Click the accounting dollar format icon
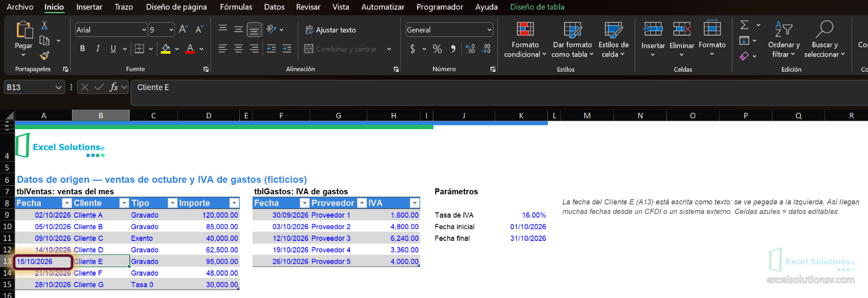The width and height of the screenshot is (868, 298). click(413, 49)
